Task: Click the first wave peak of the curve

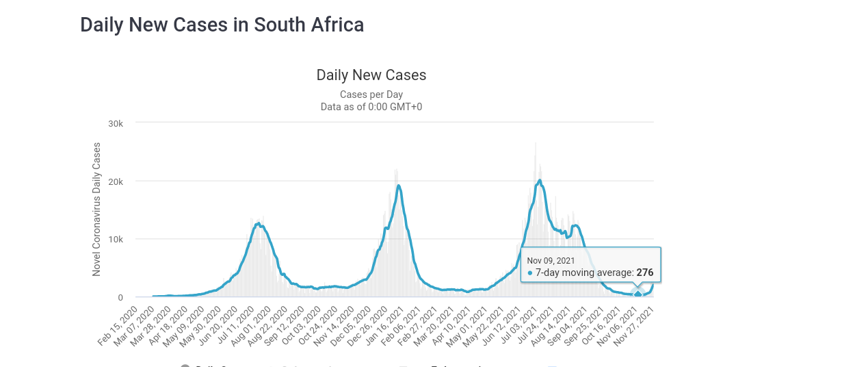Action: [258, 223]
